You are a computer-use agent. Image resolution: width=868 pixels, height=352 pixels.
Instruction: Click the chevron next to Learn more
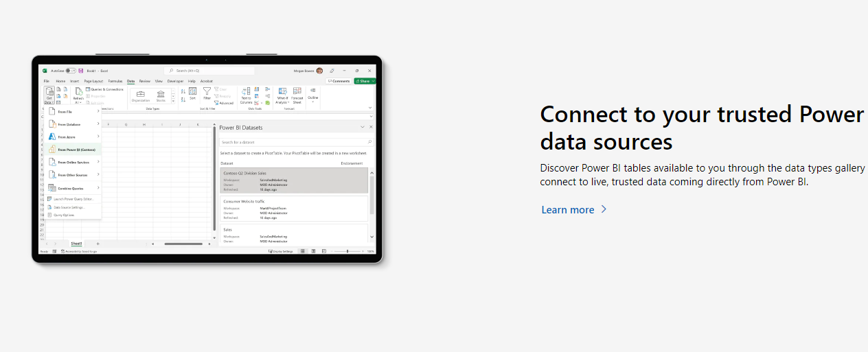click(x=604, y=209)
